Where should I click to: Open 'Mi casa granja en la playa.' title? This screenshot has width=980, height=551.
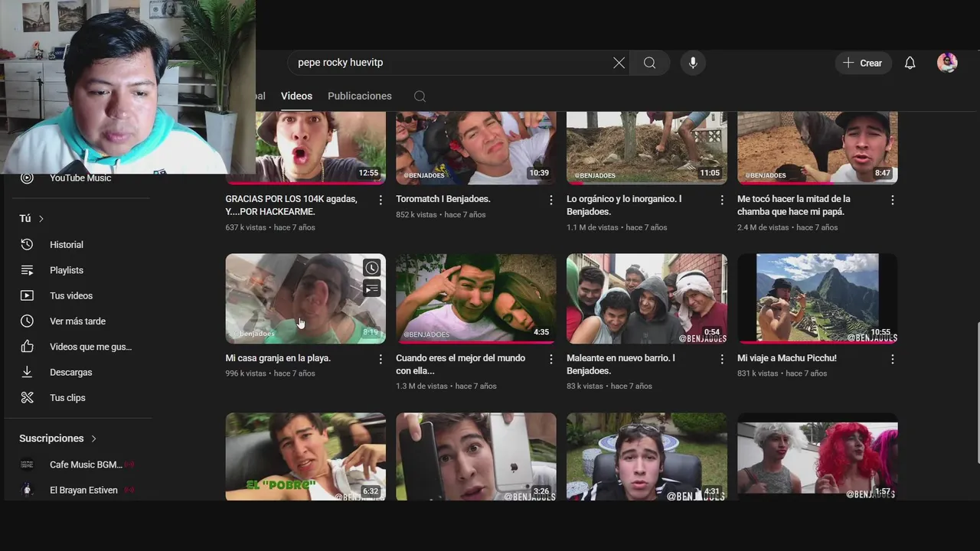coord(278,358)
